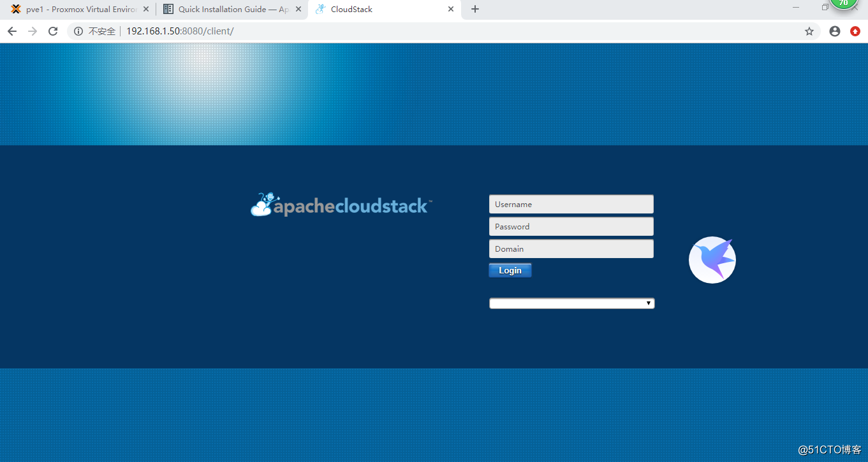Click the Username input field
This screenshot has height=462, width=868.
point(571,204)
